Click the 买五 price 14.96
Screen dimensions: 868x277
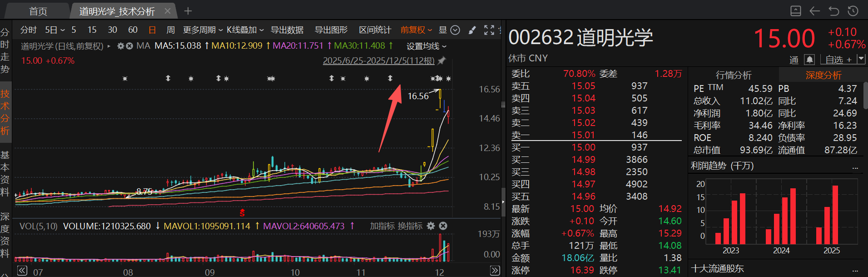click(x=583, y=196)
